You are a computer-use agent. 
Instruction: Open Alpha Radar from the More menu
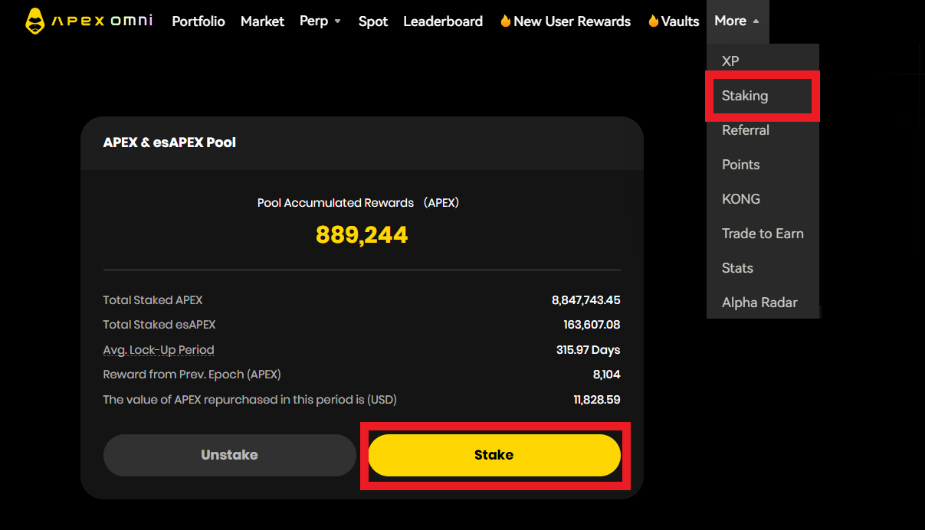click(x=759, y=302)
